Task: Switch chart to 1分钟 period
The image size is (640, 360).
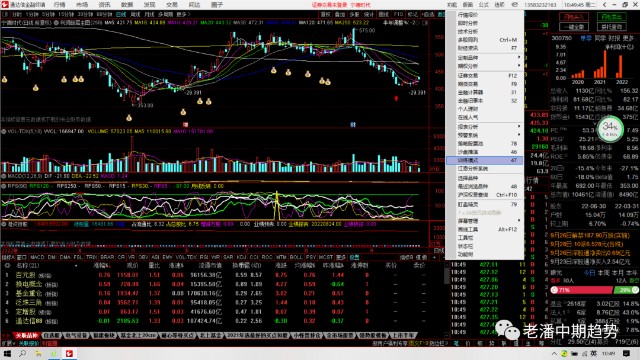Action: tap(32, 14)
